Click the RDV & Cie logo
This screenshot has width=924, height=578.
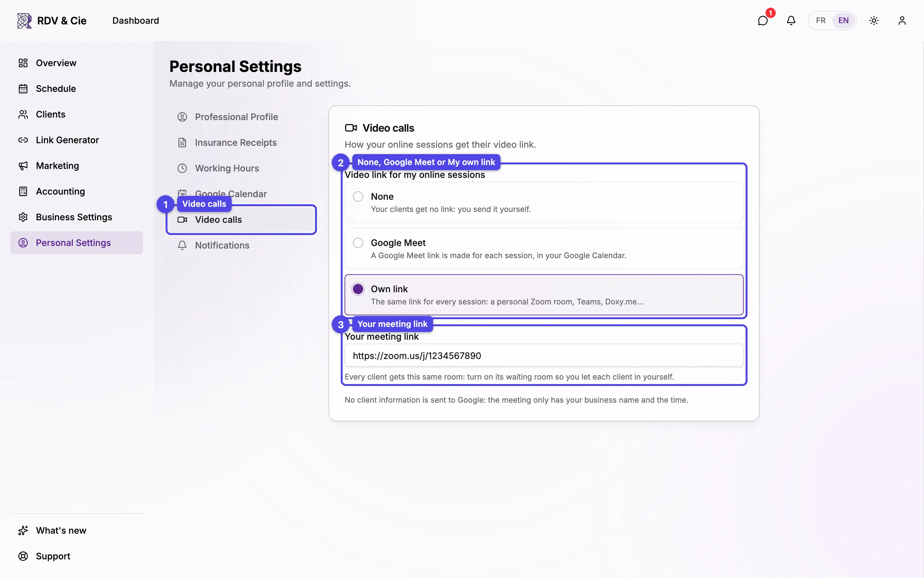pos(52,21)
